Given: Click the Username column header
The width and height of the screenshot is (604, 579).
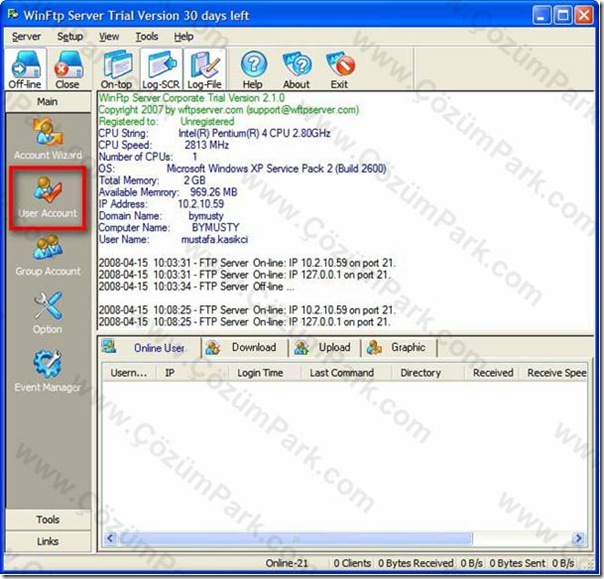Looking at the screenshot, I should 129,373.
